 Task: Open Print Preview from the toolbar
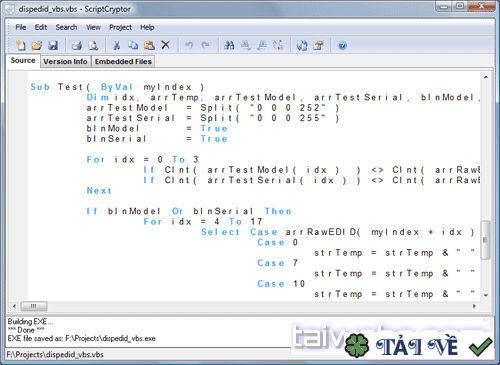(x=93, y=45)
